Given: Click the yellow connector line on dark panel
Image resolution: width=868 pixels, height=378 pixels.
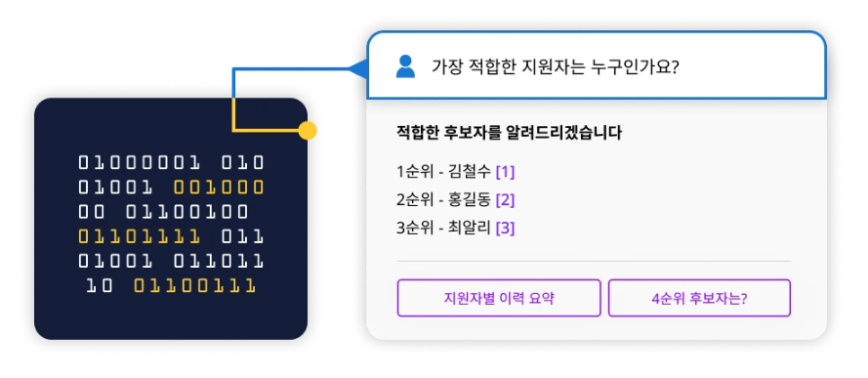Looking at the screenshot, I should 266,131.
